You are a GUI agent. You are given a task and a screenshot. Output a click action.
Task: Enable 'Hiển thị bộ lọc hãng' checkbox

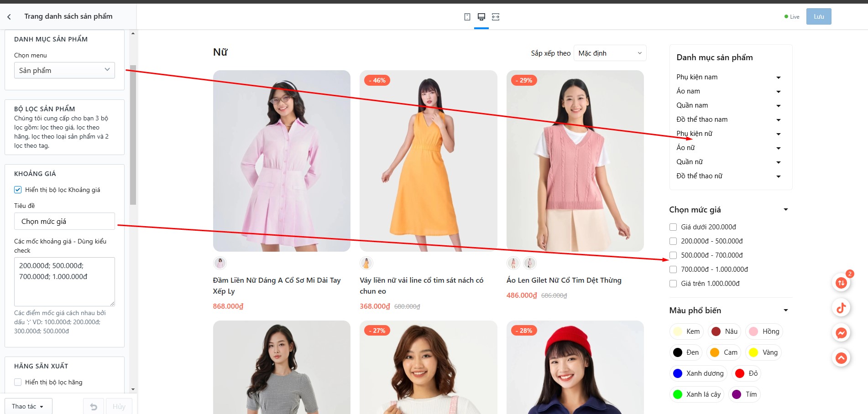18,382
